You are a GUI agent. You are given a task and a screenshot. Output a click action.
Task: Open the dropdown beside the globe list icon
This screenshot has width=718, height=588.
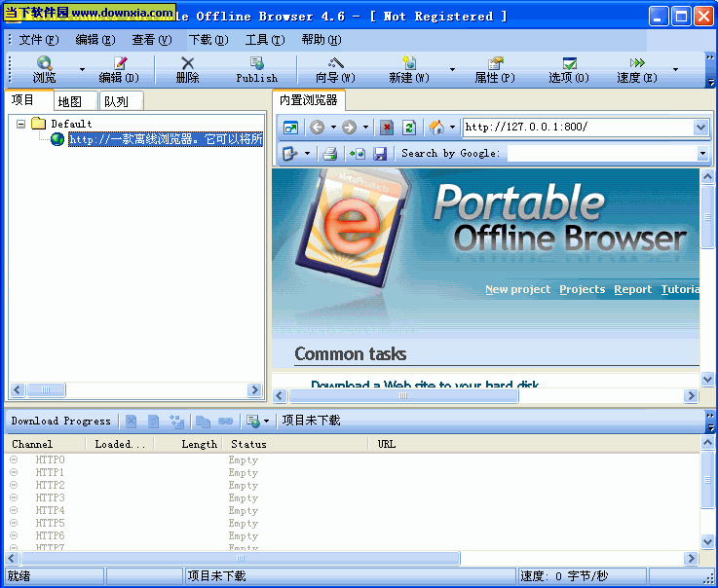tap(266, 421)
